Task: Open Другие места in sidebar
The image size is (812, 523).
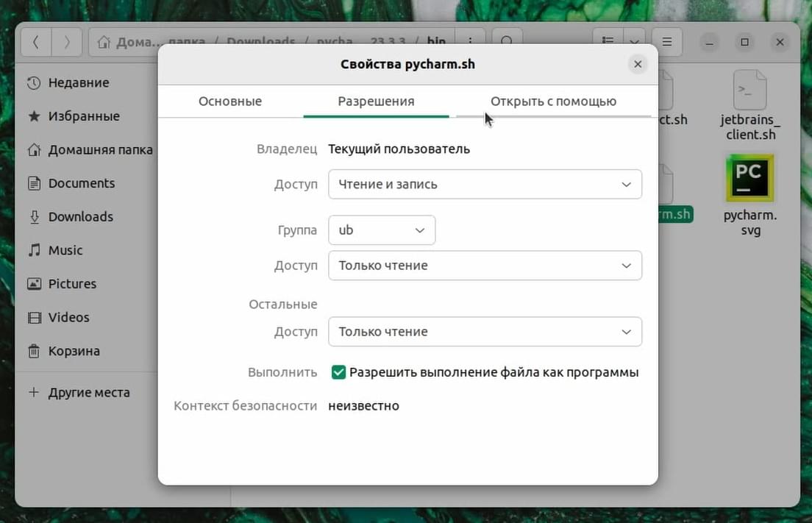Action: pyautogui.click(x=79, y=393)
